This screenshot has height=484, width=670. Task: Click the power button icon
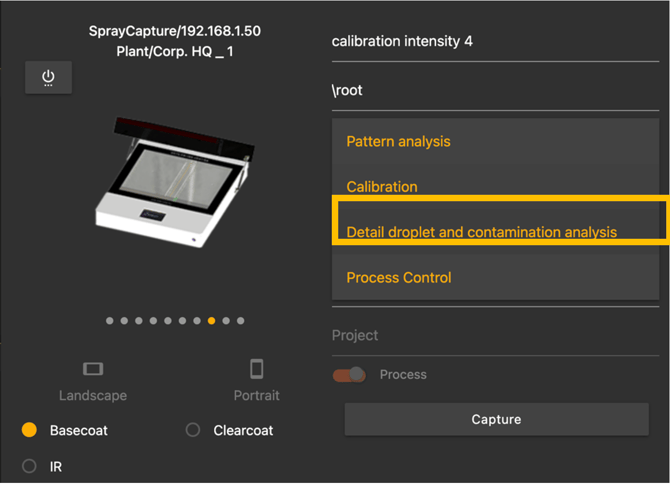(x=48, y=79)
